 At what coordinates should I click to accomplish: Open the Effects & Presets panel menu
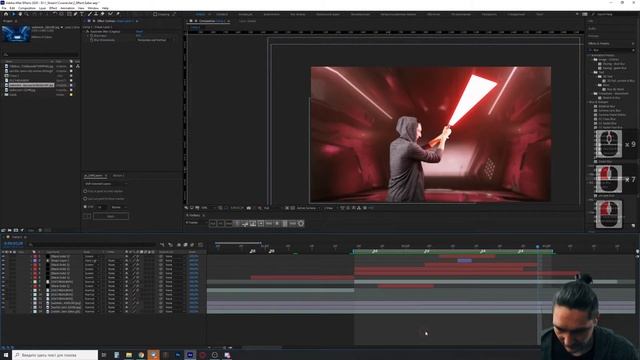(633, 43)
